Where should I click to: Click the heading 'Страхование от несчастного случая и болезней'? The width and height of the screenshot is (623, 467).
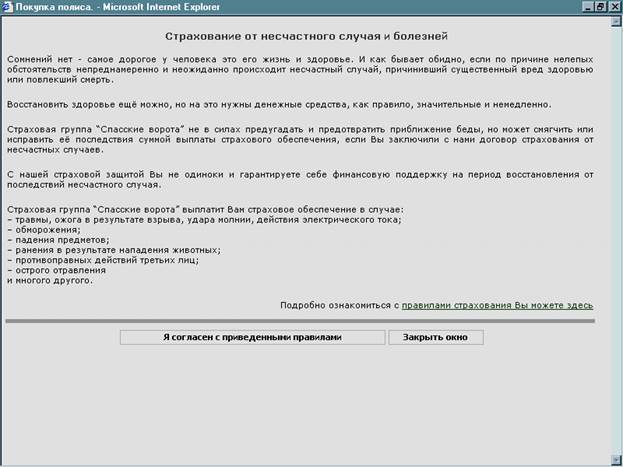coord(299,36)
